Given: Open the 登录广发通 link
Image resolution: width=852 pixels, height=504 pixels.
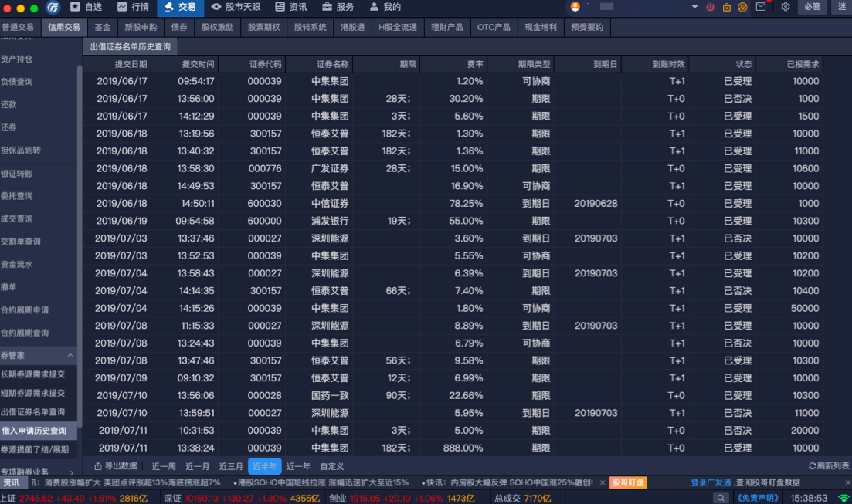Looking at the screenshot, I should click(711, 482).
